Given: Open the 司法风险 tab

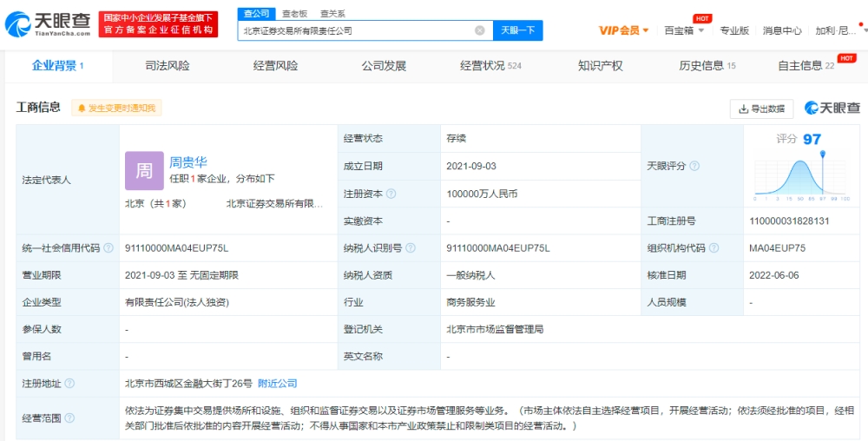Looking at the screenshot, I should coord(168,66).
